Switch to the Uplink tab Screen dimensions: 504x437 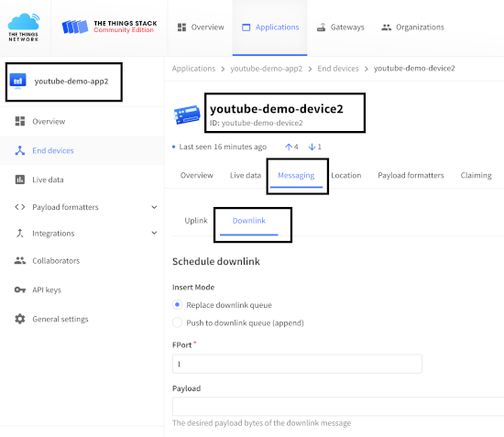pyautogui.click(x=196, y=221)
